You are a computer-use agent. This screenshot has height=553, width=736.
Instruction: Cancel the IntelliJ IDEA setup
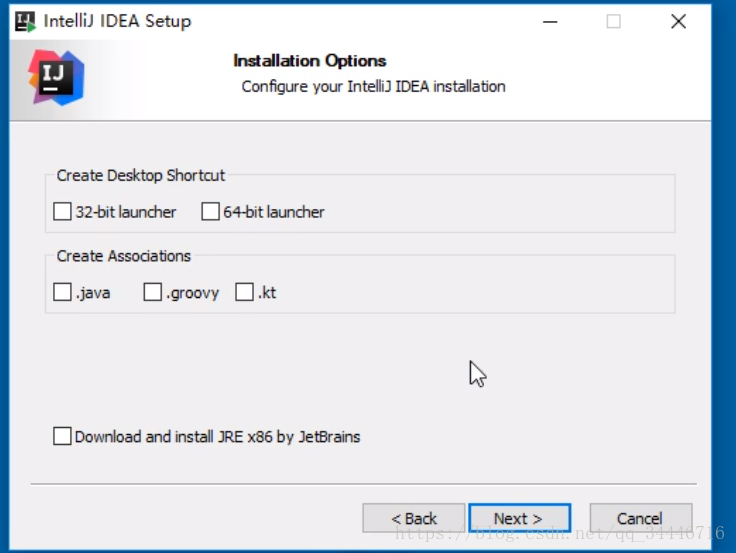tap(641, 518)
